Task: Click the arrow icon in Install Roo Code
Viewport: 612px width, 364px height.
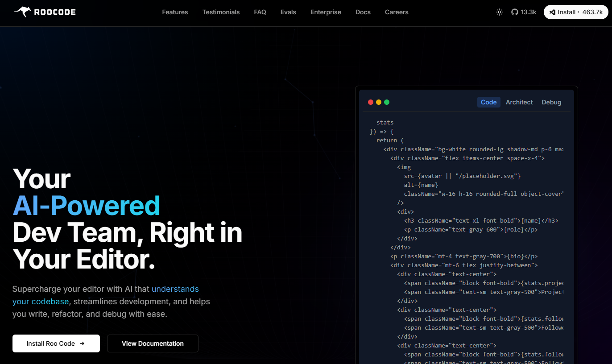Action: click(82, 343)
